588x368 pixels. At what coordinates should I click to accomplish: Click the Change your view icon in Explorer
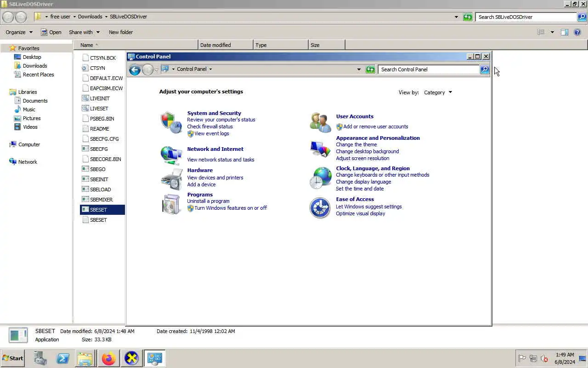click(x=541, y=32)
